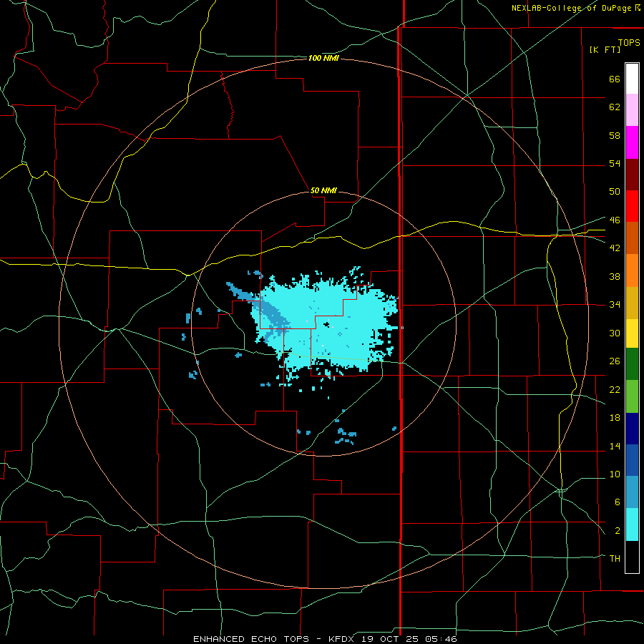Image resolution: width=644 pixels, height=644 pixels.
Task: Click the 50 NMI range ring label
Action: [x=323, y=190]
